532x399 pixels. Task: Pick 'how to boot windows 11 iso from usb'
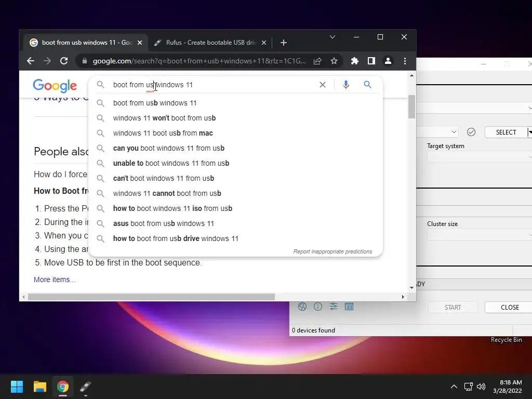click(235, 208)
